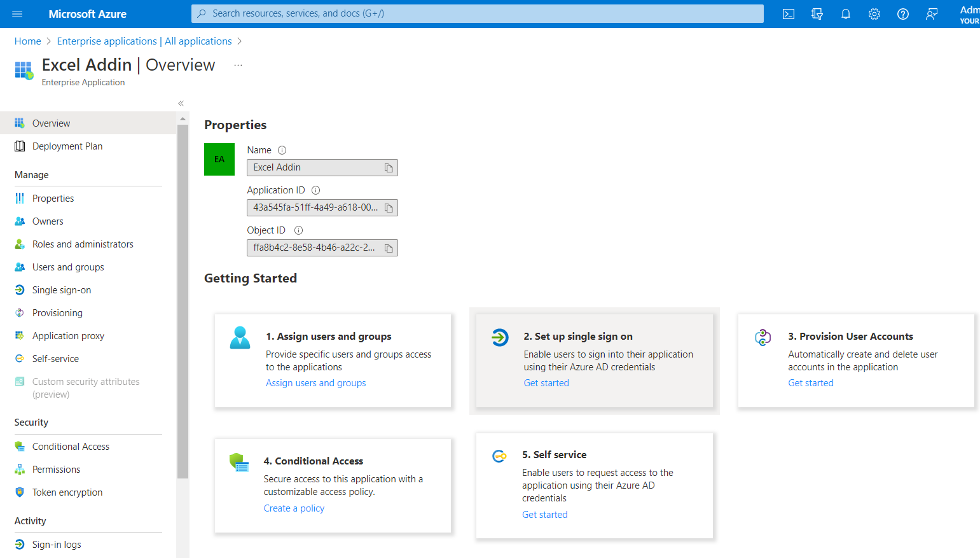Open the ellipsis menu beside Overview title
This screenshot has height=558, width=980.
click(x=238, y=64)
